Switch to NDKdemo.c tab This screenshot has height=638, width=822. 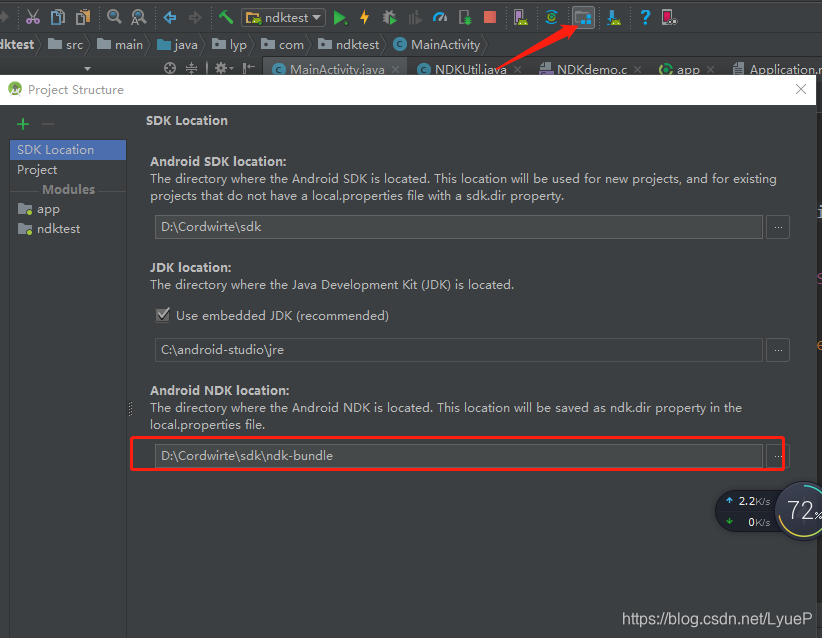tap(591, 69)
